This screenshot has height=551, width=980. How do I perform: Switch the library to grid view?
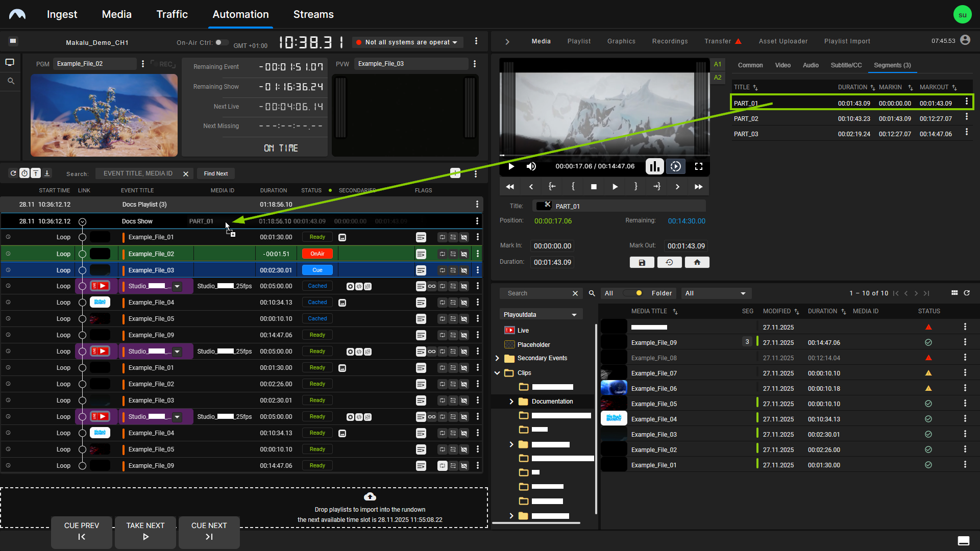click(x=955, y=293)
